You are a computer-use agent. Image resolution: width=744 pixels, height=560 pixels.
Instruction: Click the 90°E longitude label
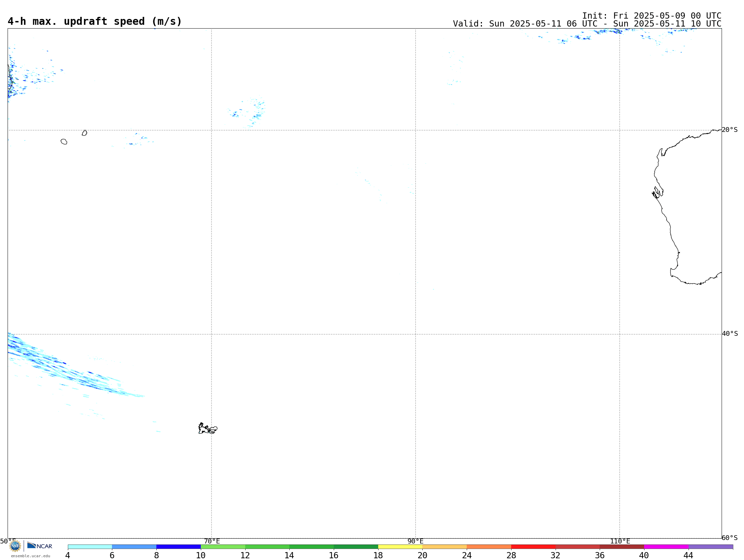[415, 541]
